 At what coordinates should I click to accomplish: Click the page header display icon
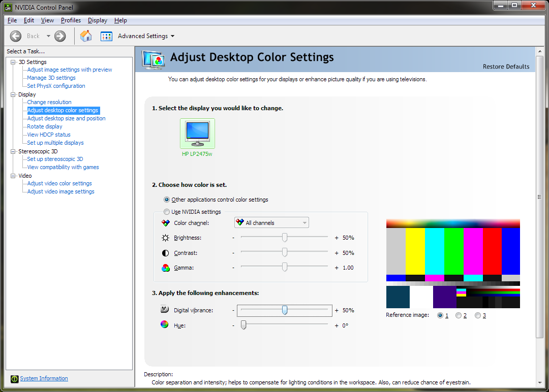click(154, 59)
